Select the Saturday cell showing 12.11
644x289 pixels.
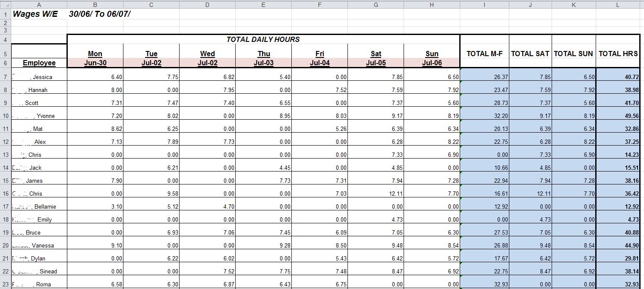[x=376, y=194]
